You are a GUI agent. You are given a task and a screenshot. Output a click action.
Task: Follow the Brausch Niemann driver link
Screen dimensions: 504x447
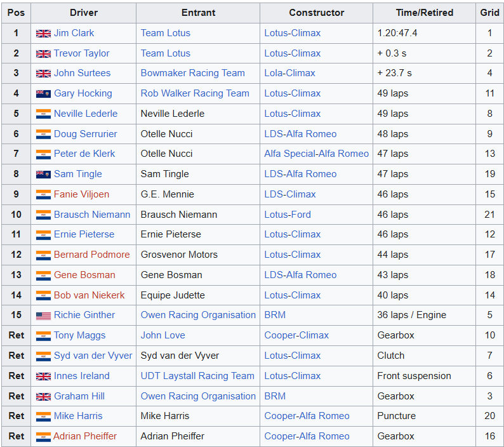pos(92,215)
